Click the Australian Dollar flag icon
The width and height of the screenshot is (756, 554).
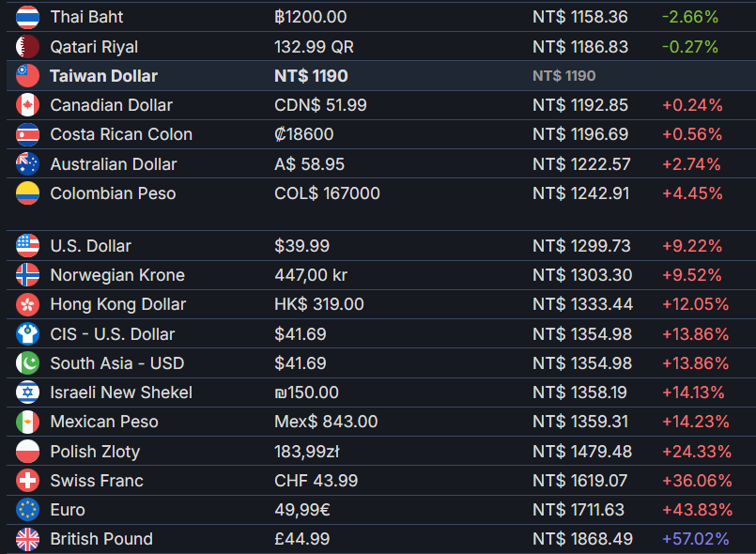pyautogui.click(x=27, y=164)
